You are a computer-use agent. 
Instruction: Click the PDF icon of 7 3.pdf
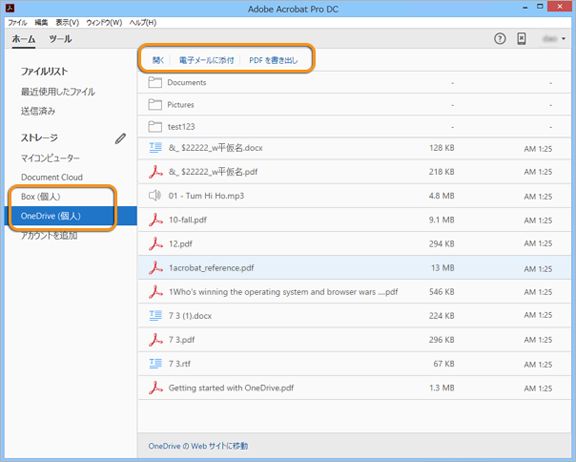(x=155, y=340)
